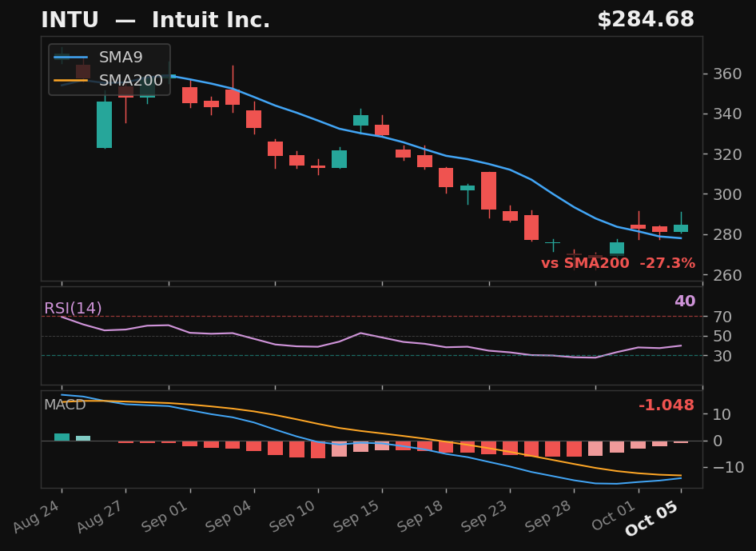756x551 pixels.
Task: Click the MACD panel label
Action: tap(65, 405)
